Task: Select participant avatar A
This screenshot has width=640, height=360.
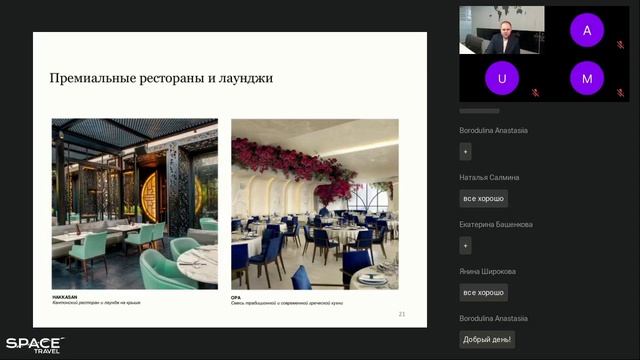Action: [587, 30]
